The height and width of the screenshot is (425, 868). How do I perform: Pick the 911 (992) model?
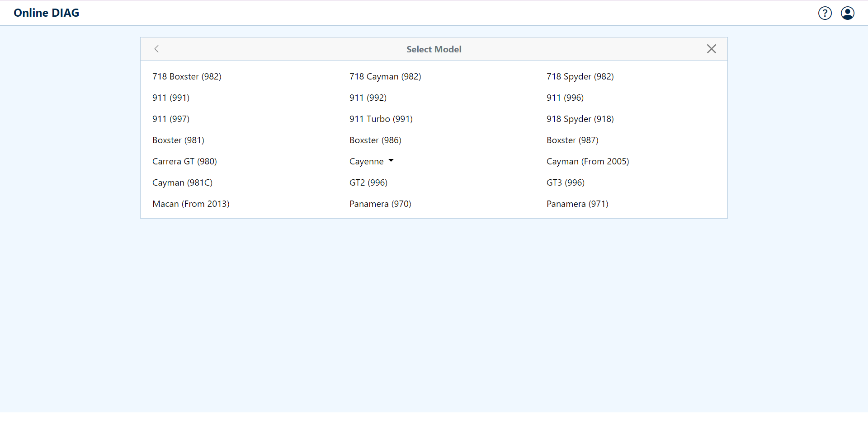[368, 98]
